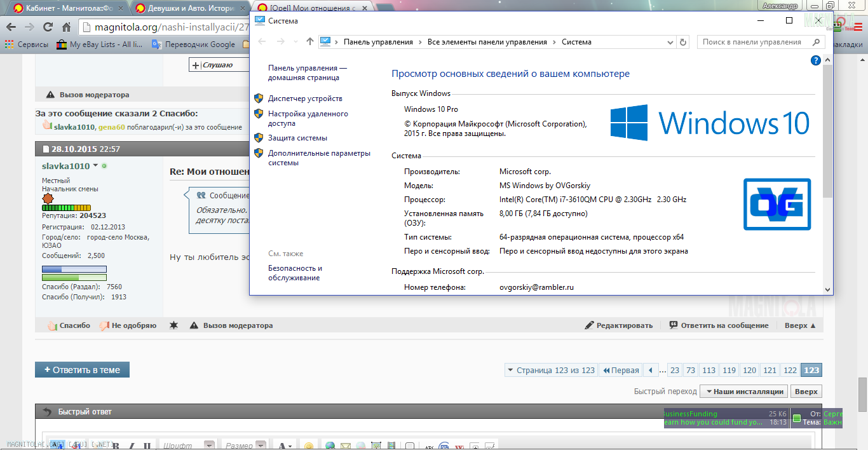Click the up arrow in the System window navigation
868x450 pixels.
310,42
